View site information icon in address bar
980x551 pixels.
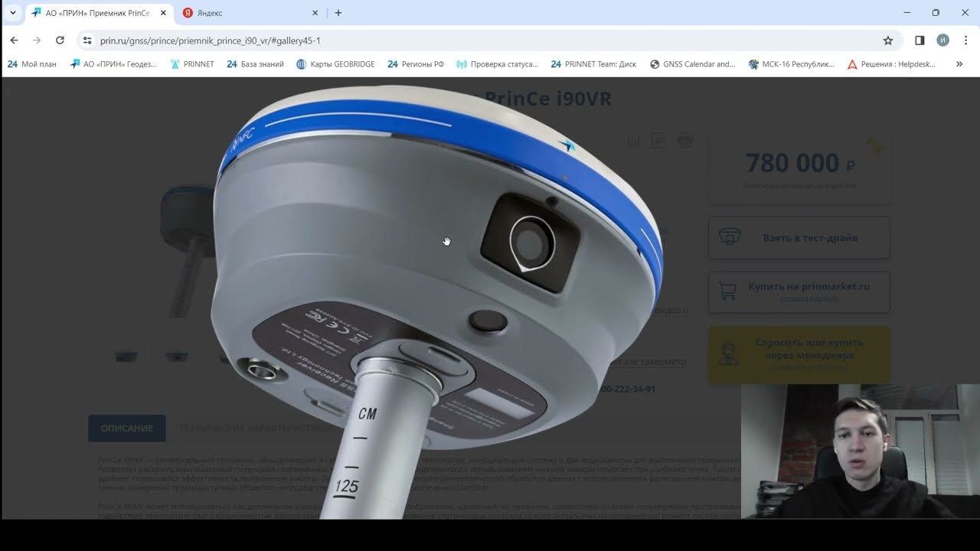click(87, 41)
